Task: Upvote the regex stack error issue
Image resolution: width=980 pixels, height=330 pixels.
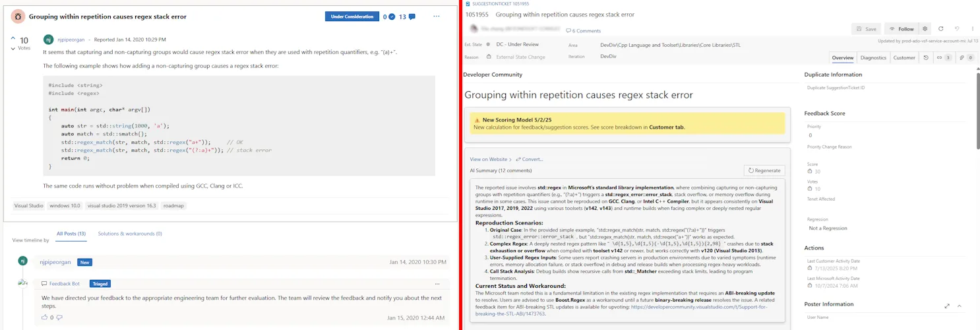Action: 13,38
